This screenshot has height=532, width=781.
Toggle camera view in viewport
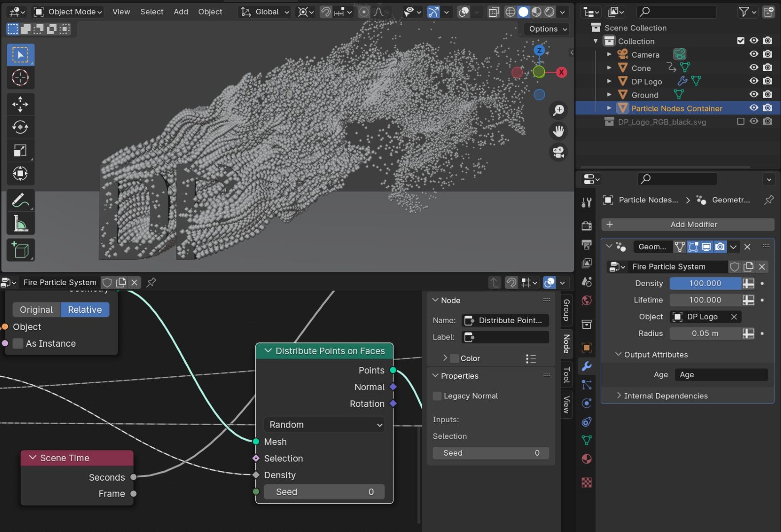point(558,152)
